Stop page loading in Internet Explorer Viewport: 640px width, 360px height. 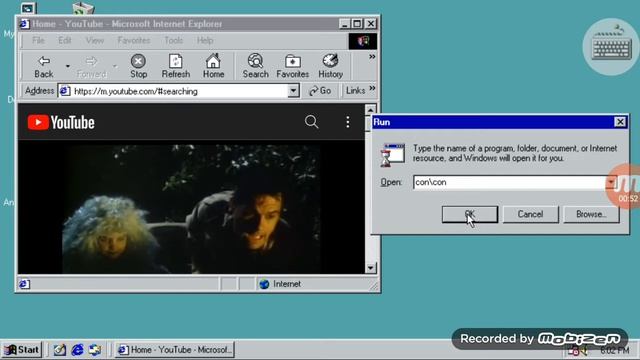[x=138, y=67]
